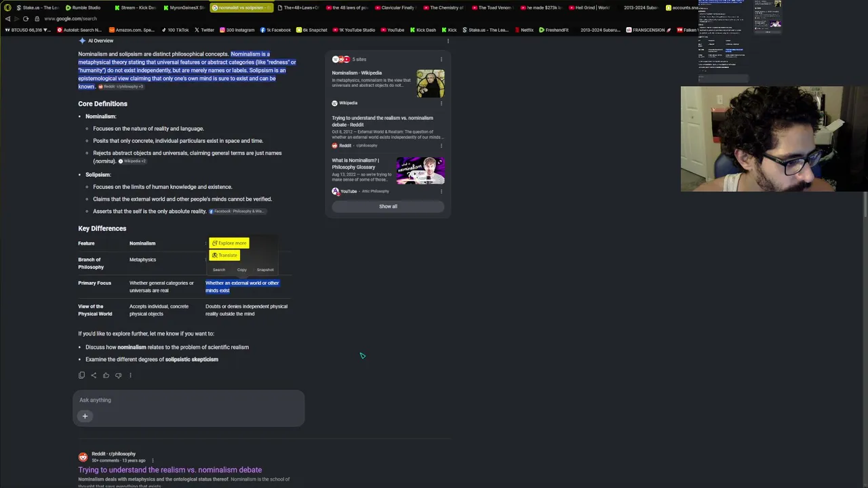Open the 1K YouTube Studio bookmark
Screen dimensions: 868x488
(353, 30)
